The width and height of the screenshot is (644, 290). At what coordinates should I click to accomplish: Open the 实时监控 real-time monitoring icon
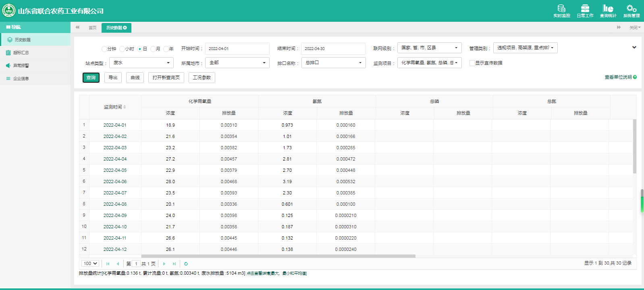point(561,9)
